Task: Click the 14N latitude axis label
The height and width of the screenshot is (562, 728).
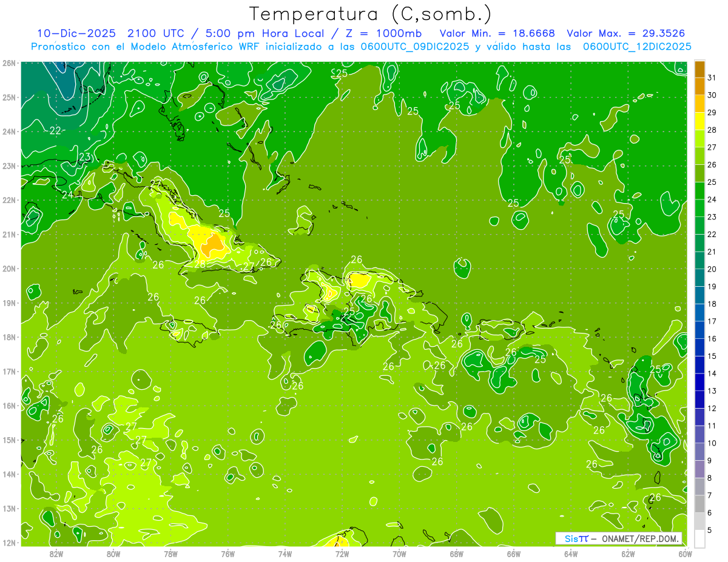Action: pyautogui.click(x=8, y=474)
